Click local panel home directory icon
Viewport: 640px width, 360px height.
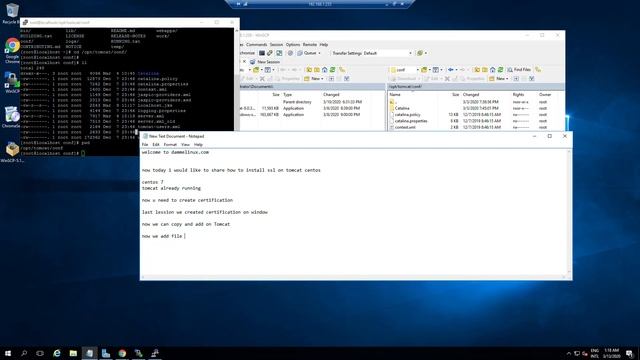pos(325,70)
